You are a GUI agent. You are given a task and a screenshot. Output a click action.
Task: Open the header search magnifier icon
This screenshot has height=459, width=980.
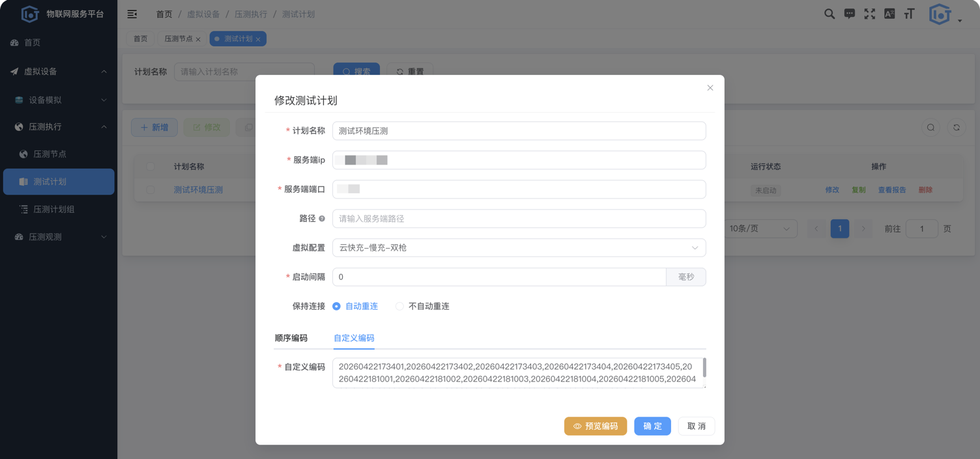829,14
